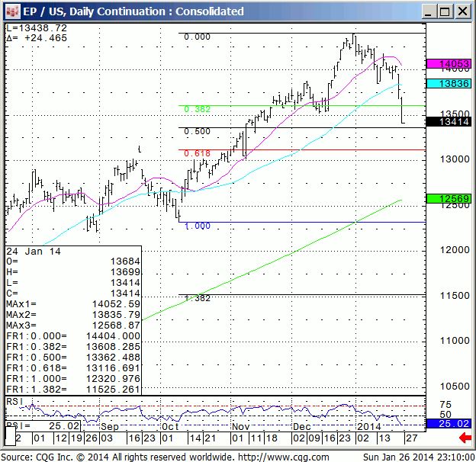This screenshot has width=476, height=462.
Task: Click the Oct month label on time axis
Action: [x=170, y=427]
